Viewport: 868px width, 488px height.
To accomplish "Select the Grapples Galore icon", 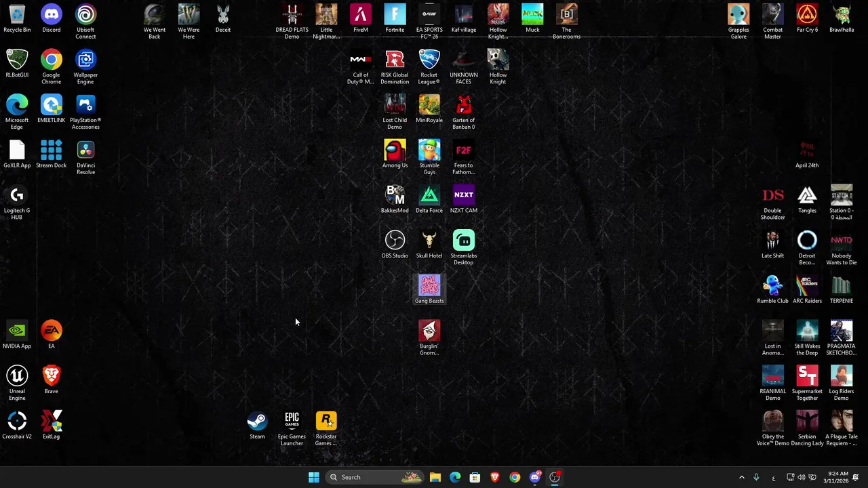I will [x=738, y=22].
